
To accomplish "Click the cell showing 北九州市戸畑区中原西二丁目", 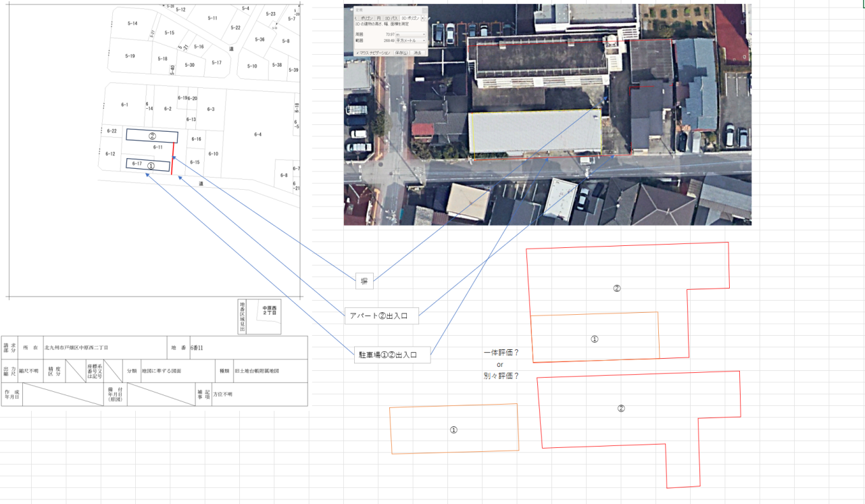I will click(x=105, y=347).
